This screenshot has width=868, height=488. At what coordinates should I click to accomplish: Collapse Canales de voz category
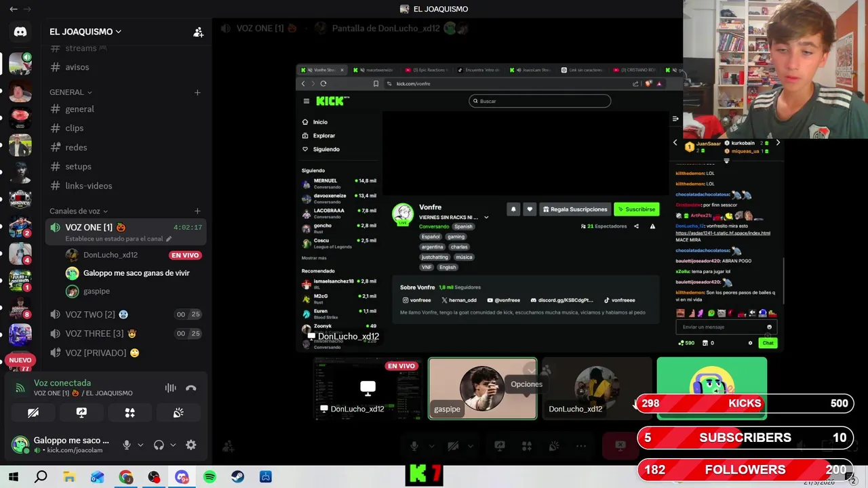pyautogui.click(x=79, y=211)
